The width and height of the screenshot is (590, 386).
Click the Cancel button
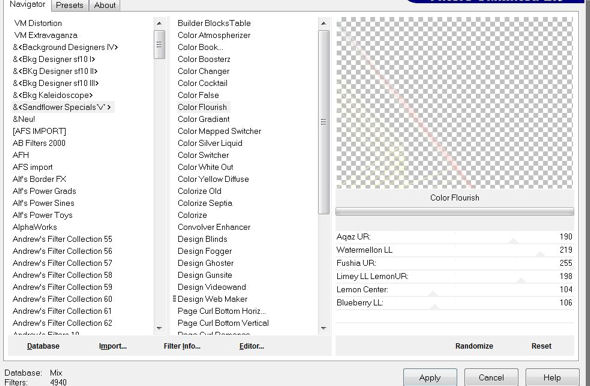pyautogui.click(x=491, y=377)
